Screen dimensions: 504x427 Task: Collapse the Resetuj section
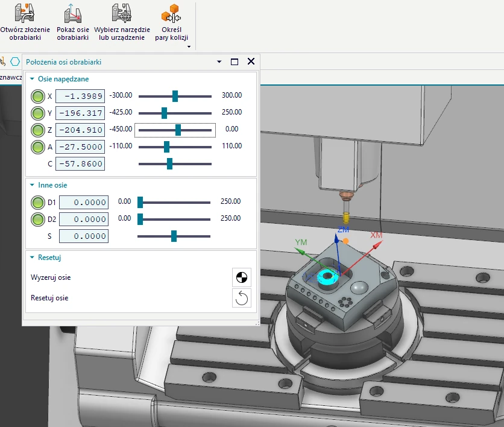32,258
